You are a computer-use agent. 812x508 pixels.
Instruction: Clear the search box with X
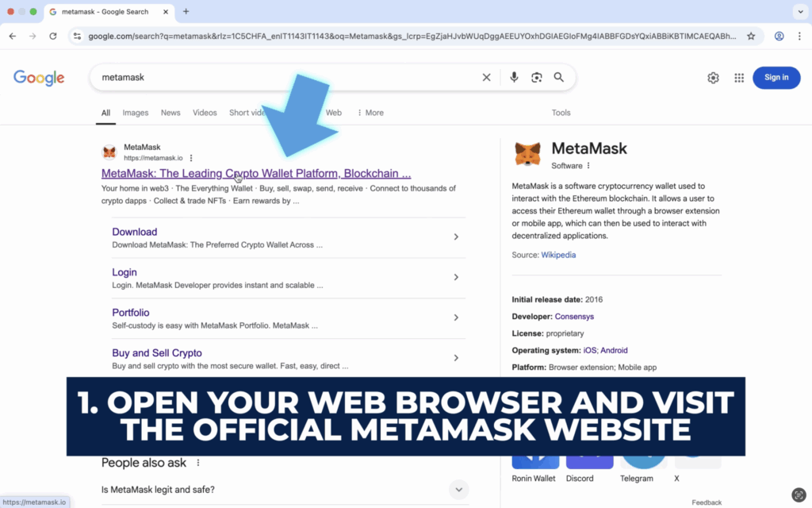[x=486, y=77]
